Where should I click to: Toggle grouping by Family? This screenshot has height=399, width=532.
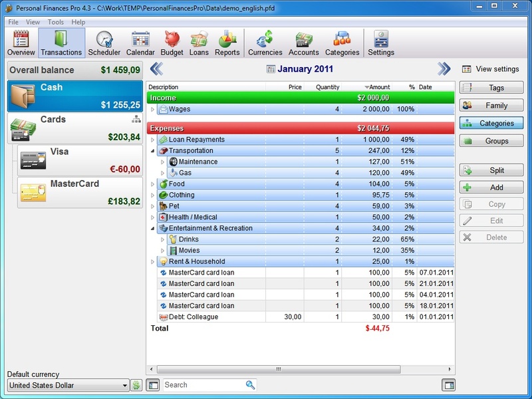coord(491,105)
